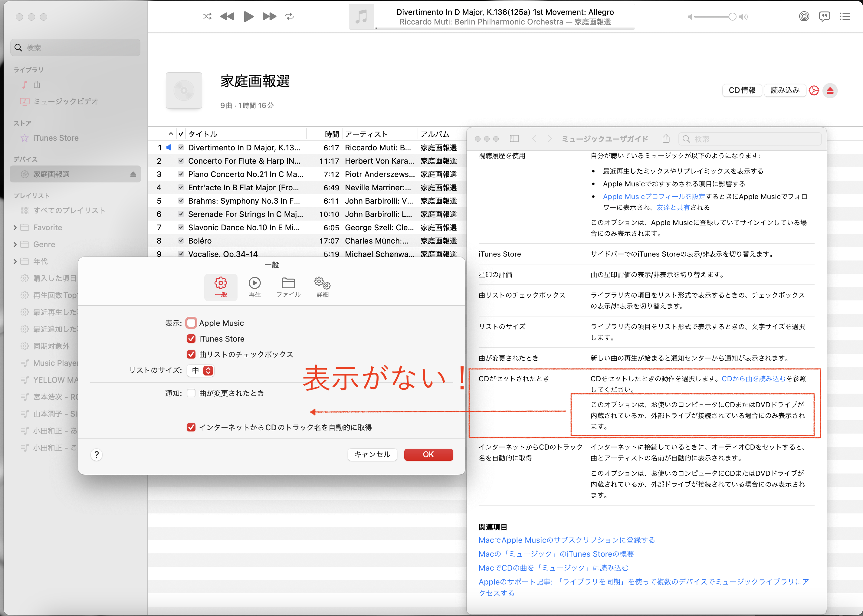
Task: Open the Up Next list icon
Action: coord(845,16)
